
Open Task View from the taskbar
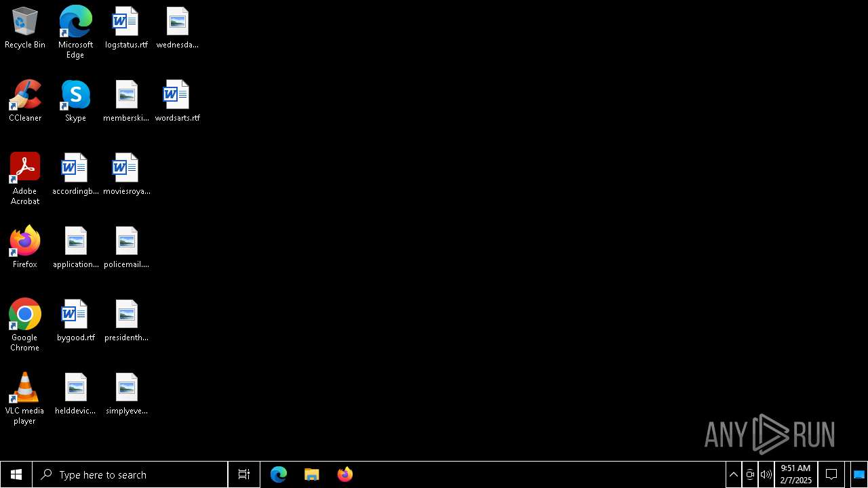coord(244,474)
